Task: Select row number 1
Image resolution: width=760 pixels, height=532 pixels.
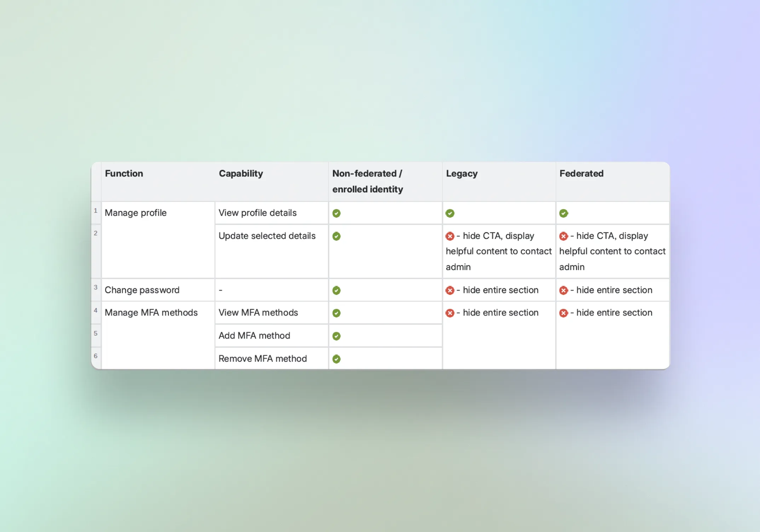Action: 96,211
